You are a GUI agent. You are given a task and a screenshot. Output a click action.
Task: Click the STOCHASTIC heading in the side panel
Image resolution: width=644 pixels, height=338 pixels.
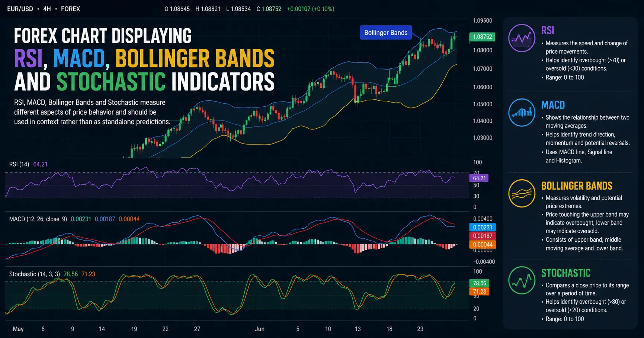coord(566,273)
